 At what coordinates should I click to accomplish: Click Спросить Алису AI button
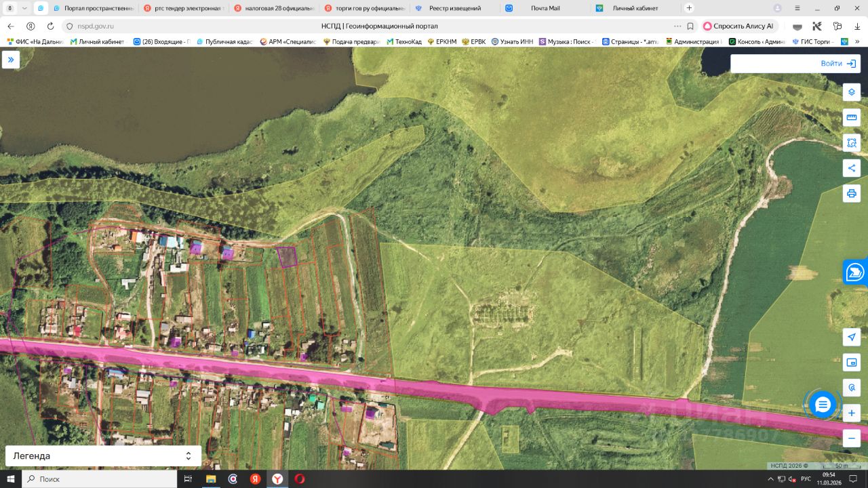tap(739, 26)
